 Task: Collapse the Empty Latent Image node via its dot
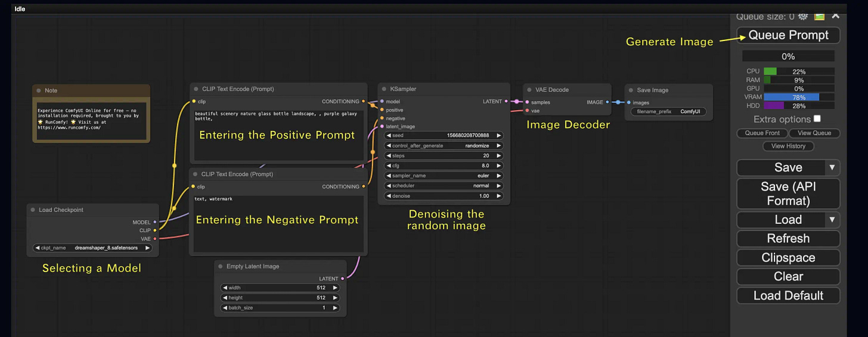coord(220,267)
